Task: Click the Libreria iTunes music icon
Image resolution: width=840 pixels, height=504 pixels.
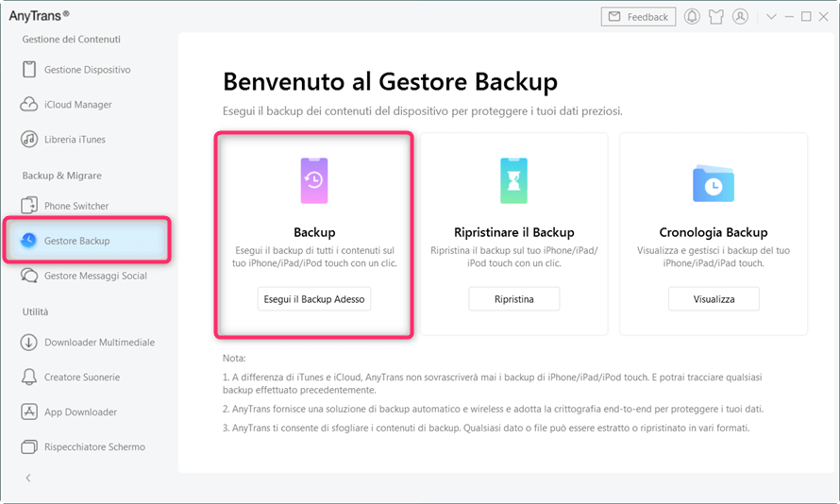Action: [29, 140]
